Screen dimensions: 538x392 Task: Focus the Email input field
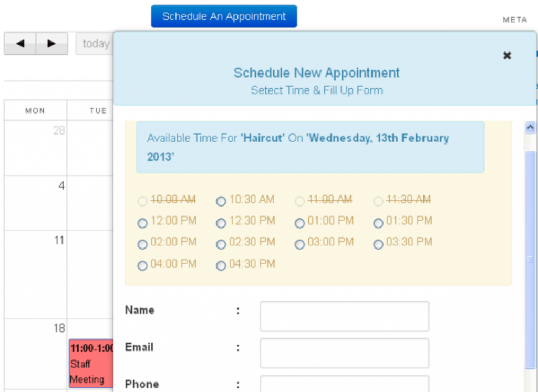click(x=345, y=353)
